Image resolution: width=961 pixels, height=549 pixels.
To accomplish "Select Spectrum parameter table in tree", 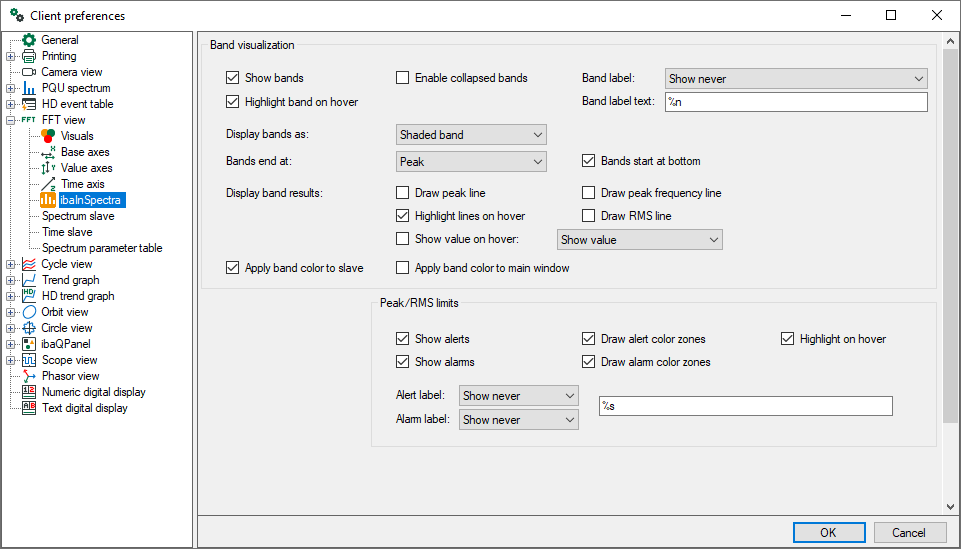I will [101, 248].
